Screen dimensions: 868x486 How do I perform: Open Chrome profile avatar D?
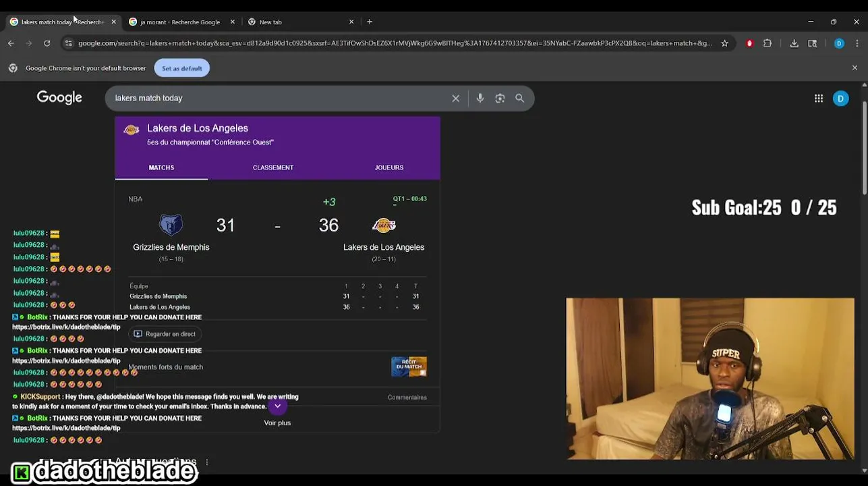(839, 43)
